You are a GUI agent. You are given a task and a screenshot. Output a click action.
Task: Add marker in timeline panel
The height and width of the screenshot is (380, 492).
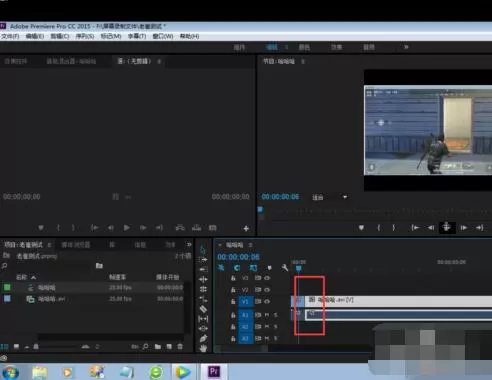269,268
